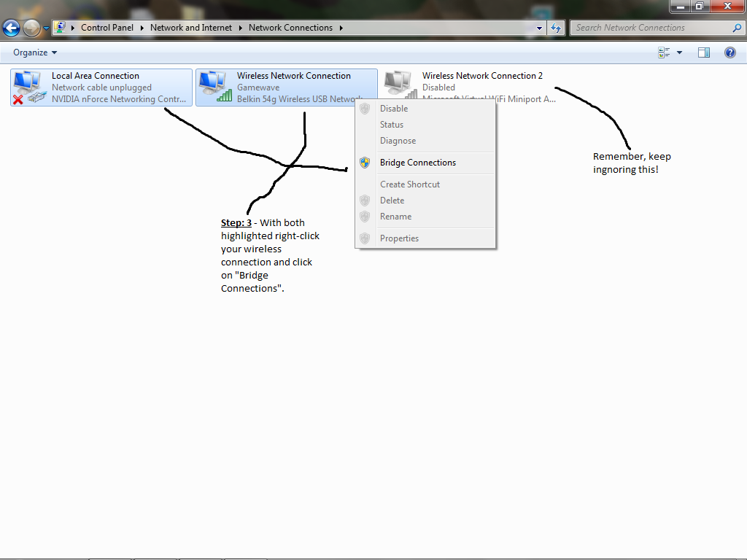Open the Organize menu

coord(35,52)
